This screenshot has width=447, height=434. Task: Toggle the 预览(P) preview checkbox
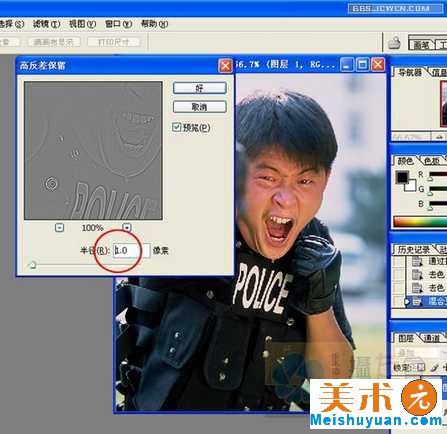[177, 127]
